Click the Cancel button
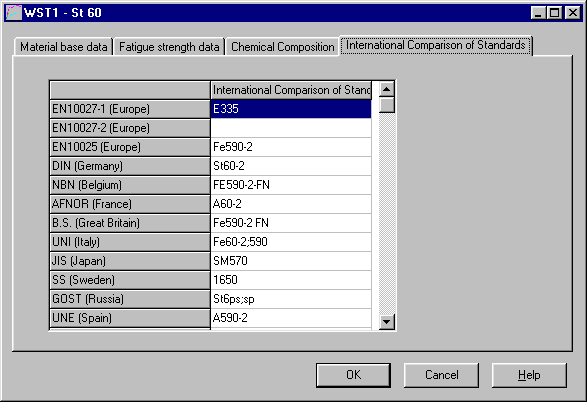587x402 pixels. click(441, 375)
